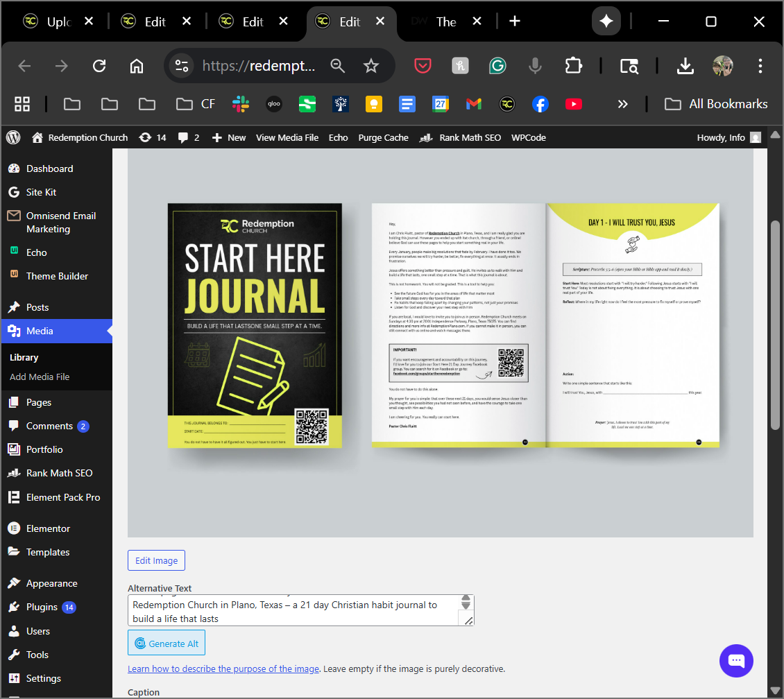Click the WordPress logo in admin bar

coord(13,137)
